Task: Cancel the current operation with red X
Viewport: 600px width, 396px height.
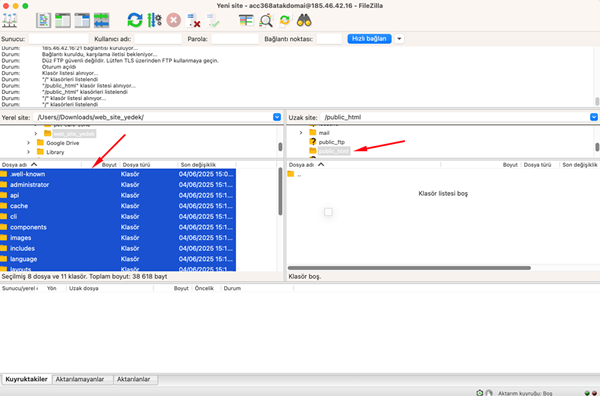Action: coord(174,20)
